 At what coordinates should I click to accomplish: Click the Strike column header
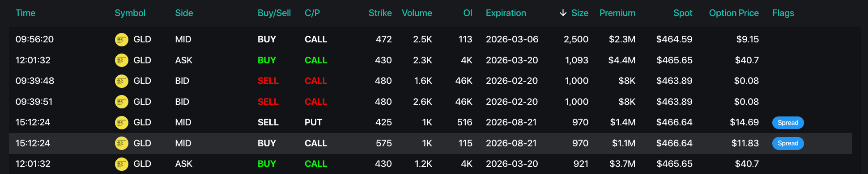point(380,13)
